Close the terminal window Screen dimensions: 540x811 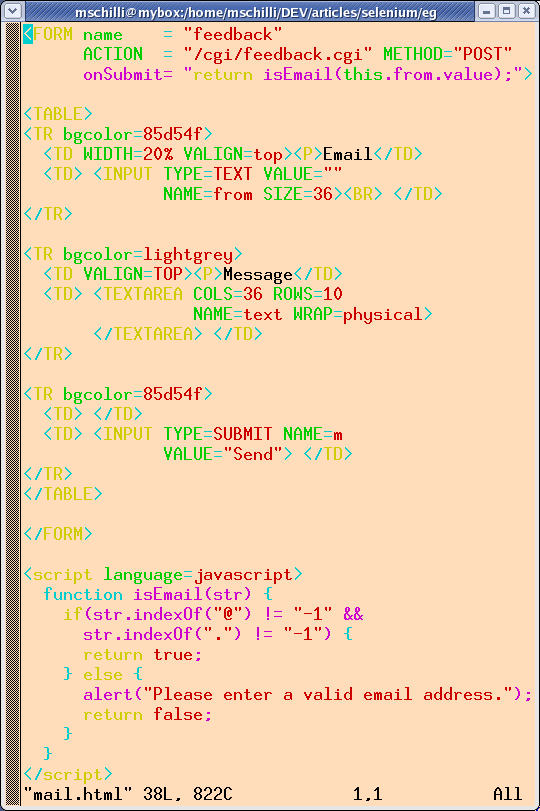(527, 11)
